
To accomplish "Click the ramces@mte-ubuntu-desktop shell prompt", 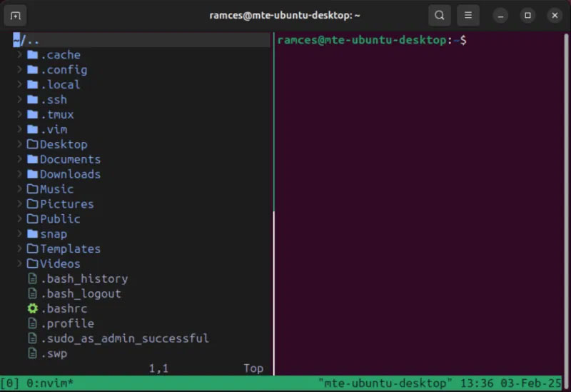I will (372, 40).
